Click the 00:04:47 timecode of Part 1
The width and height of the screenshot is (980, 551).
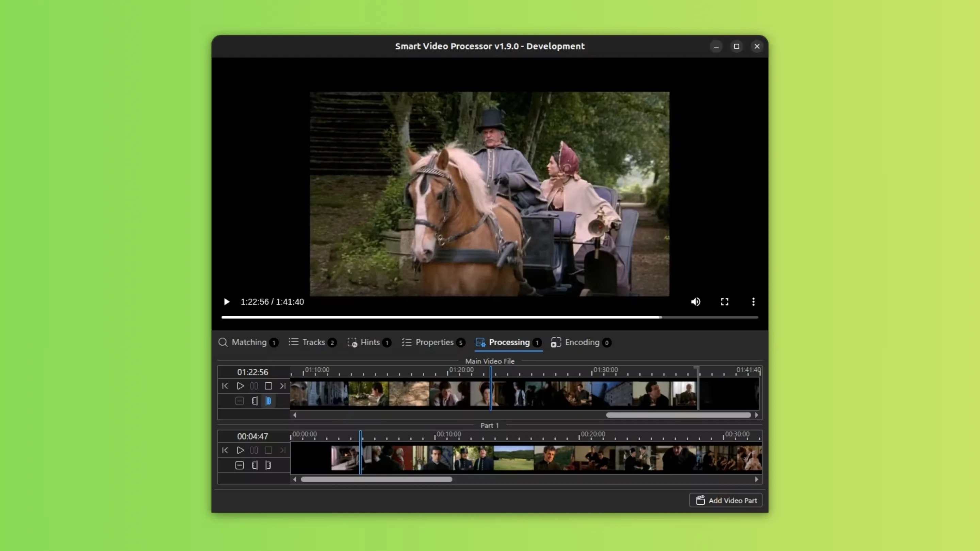click(x=252, y=436)
